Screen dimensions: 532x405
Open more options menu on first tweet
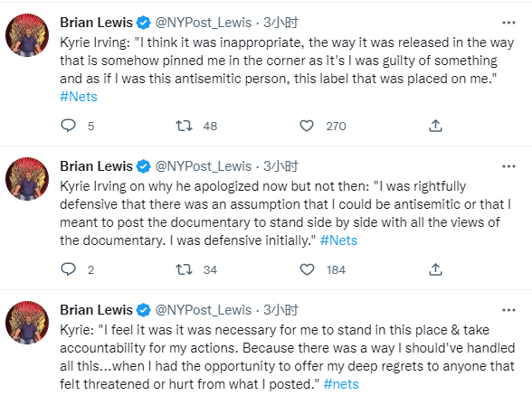click(508, 23)
